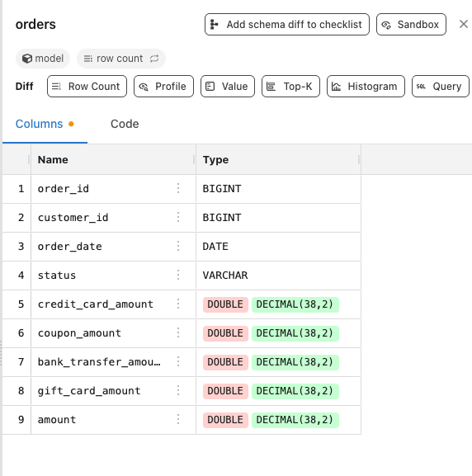The image size is (472, 476).
Task: Select the order_date column name
Action: 70,247
